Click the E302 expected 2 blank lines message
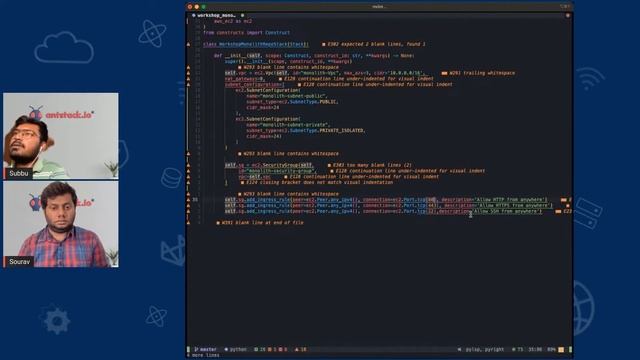 pos(373,44)
